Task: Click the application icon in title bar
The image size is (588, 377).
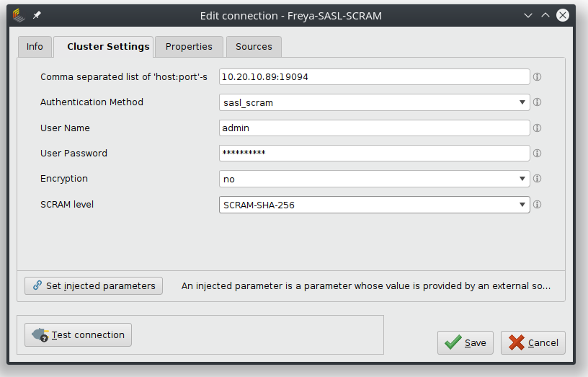Action: 19,14
